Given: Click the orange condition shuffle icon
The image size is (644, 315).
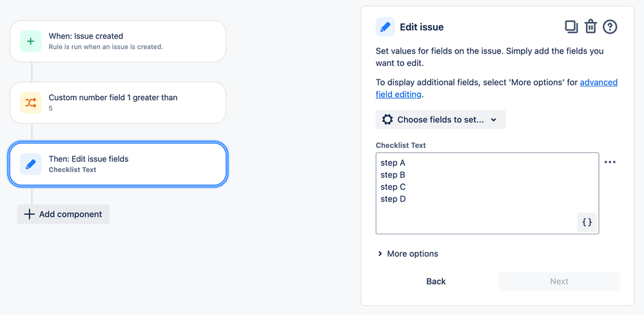Looking at the screenshot, I should [x=30, y=103].
